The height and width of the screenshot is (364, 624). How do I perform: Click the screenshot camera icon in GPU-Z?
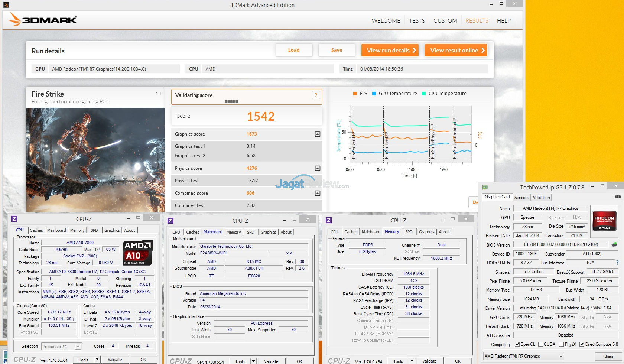pyautogui.click(x=617, y=197)
